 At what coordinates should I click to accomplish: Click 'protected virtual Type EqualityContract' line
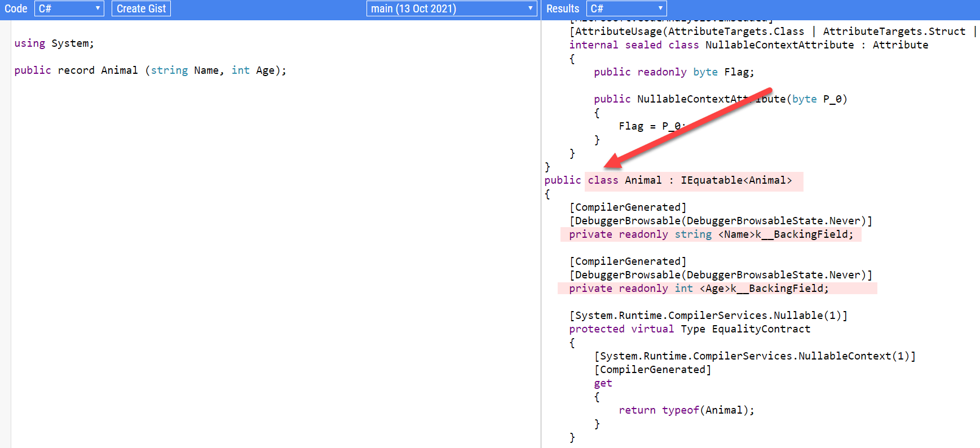click(x=689, y=329)
